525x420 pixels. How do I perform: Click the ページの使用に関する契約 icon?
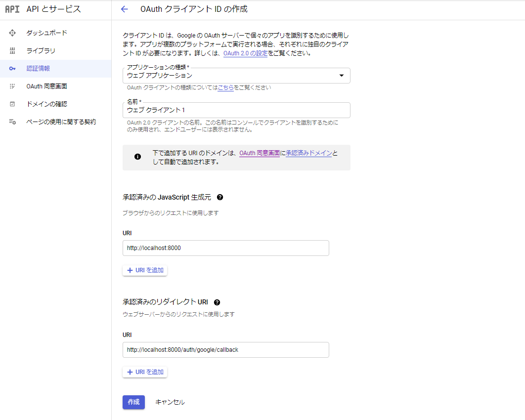tap(12, 122)
